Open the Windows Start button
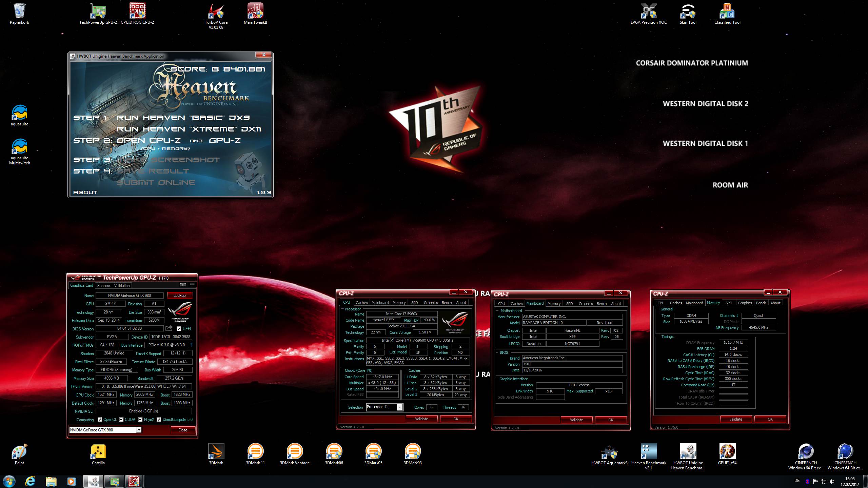868x488 pixels. tap(9, 482)
